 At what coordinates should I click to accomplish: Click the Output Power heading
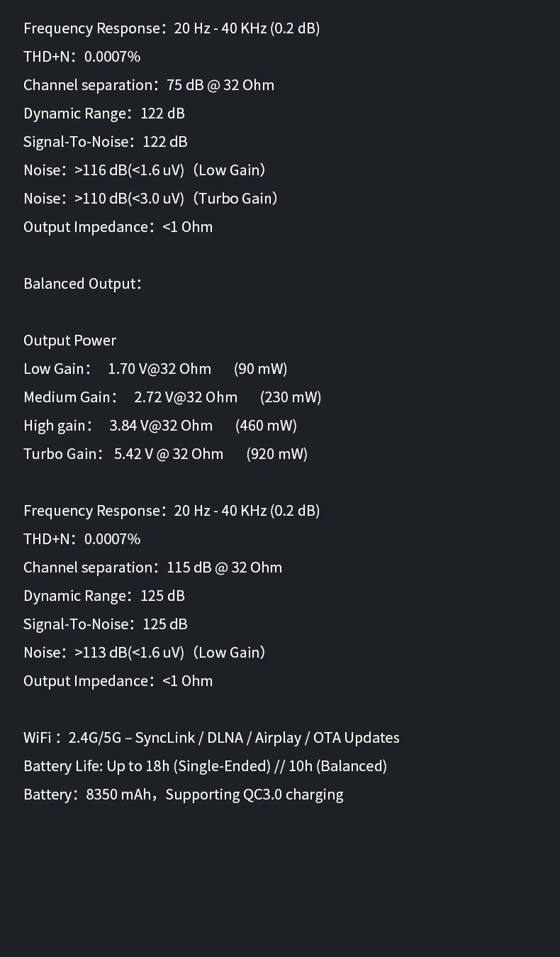[x=70, y=341]
